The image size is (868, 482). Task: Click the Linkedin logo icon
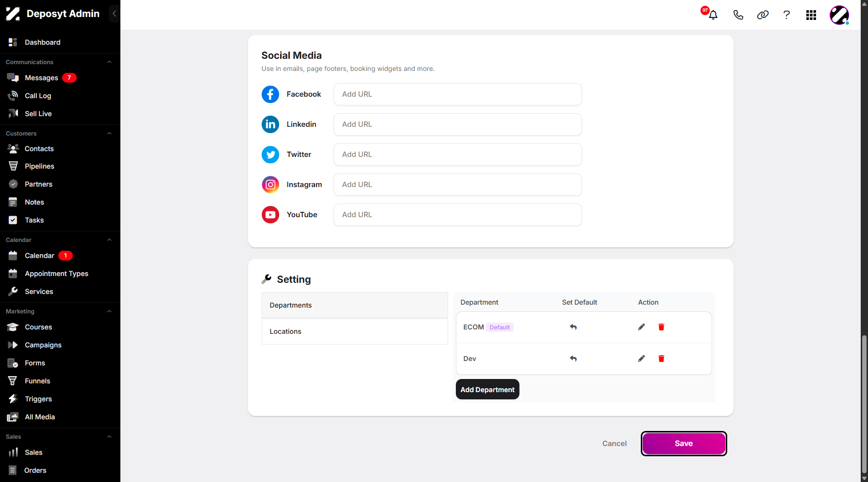tap(270, 124)
